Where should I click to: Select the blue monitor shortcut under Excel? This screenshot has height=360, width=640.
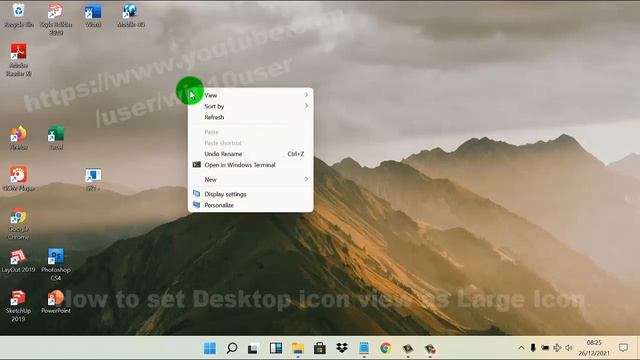coord(93,179)
